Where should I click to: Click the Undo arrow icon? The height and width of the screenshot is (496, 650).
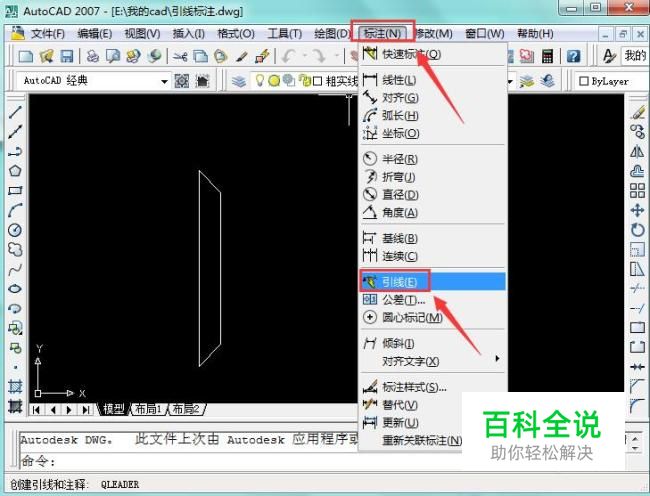289,56
